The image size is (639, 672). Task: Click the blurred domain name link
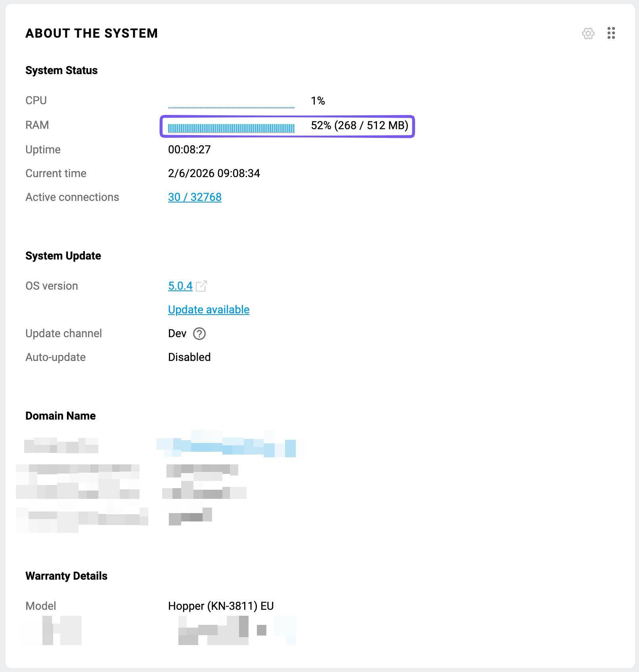(230, 445)
